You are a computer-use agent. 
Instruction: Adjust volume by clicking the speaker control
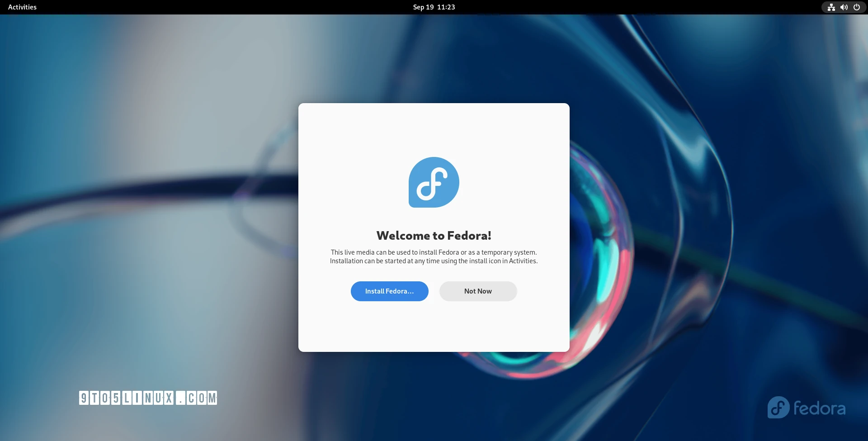844,7
